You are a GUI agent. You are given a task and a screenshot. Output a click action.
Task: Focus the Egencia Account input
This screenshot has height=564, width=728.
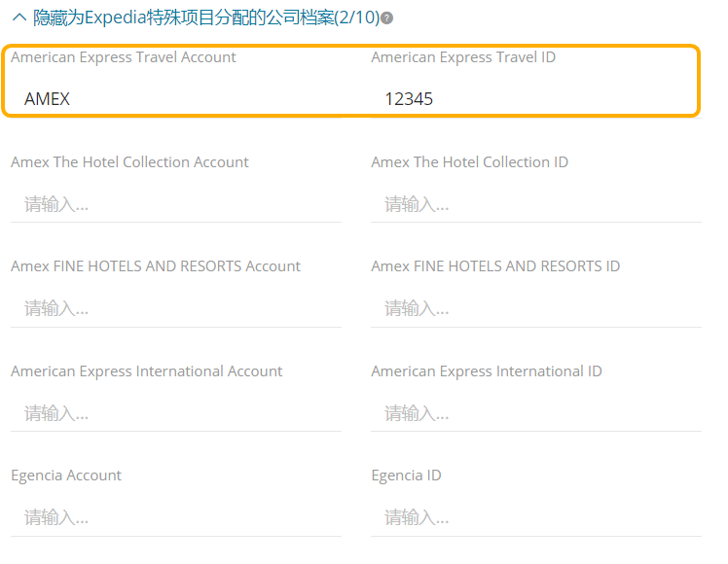point(176,517)
